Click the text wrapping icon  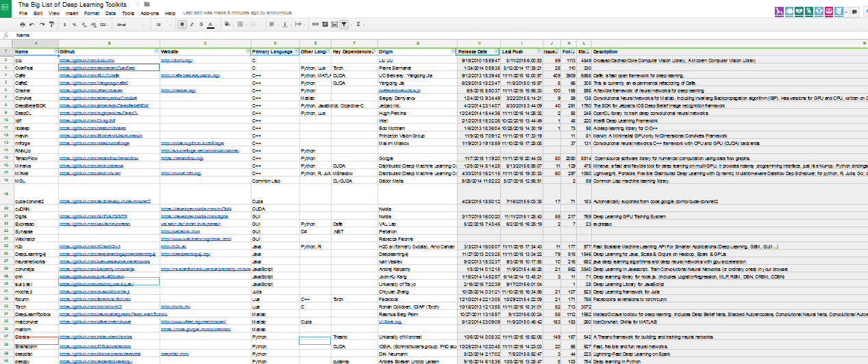point(298,25)
